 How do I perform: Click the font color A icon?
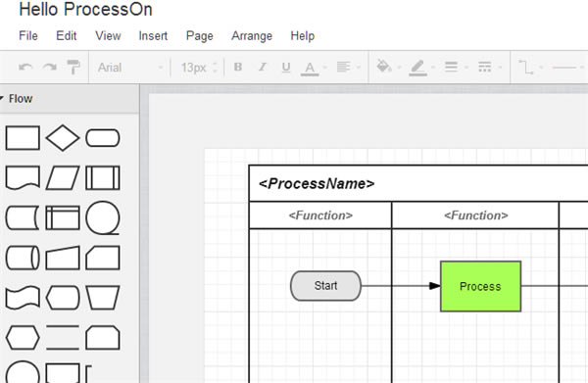[310, 69]
